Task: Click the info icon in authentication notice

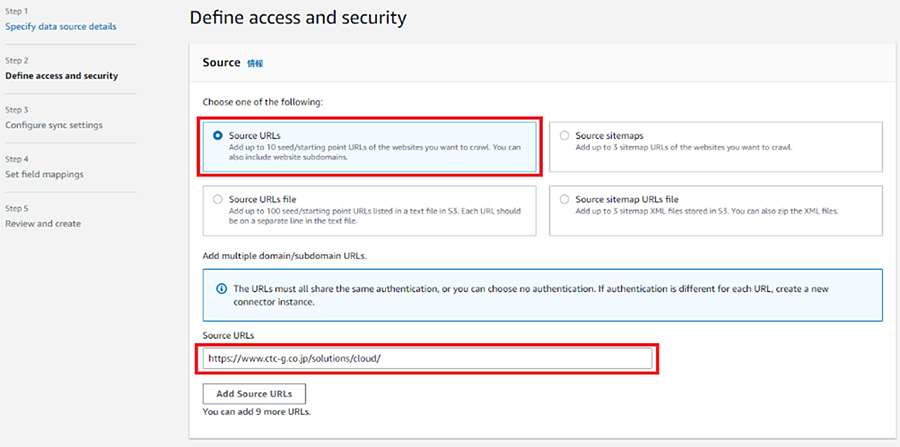Action: [x=220, y=288]
